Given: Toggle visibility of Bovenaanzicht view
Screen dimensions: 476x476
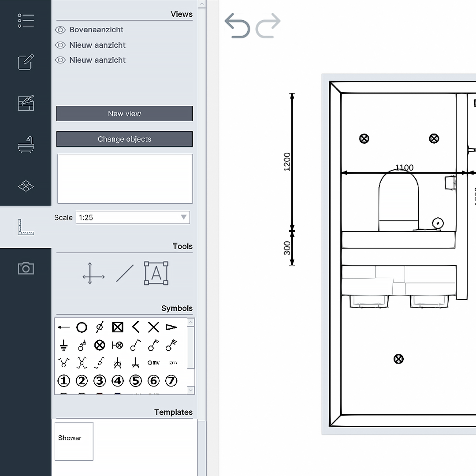Looking at the screenshot, I should tap(60, 30).
